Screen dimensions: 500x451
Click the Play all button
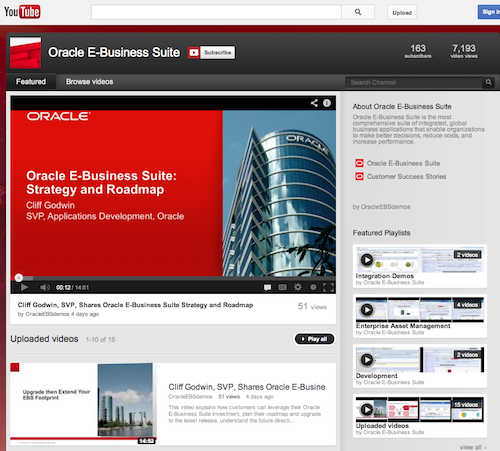[314, 339]
